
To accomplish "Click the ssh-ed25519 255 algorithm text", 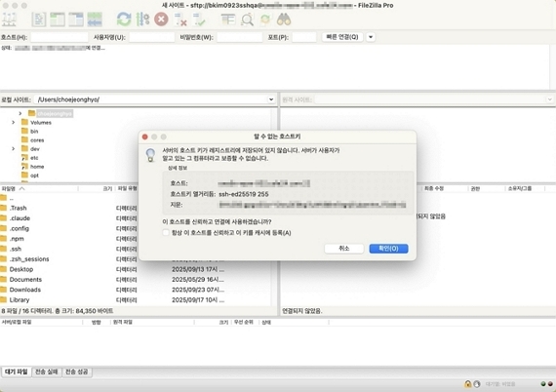I will coord(244,194).
